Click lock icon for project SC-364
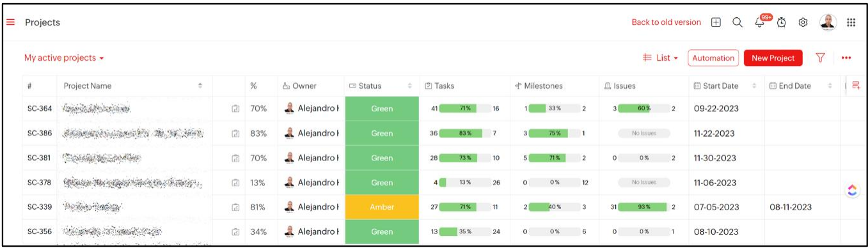 coord(235,109)
